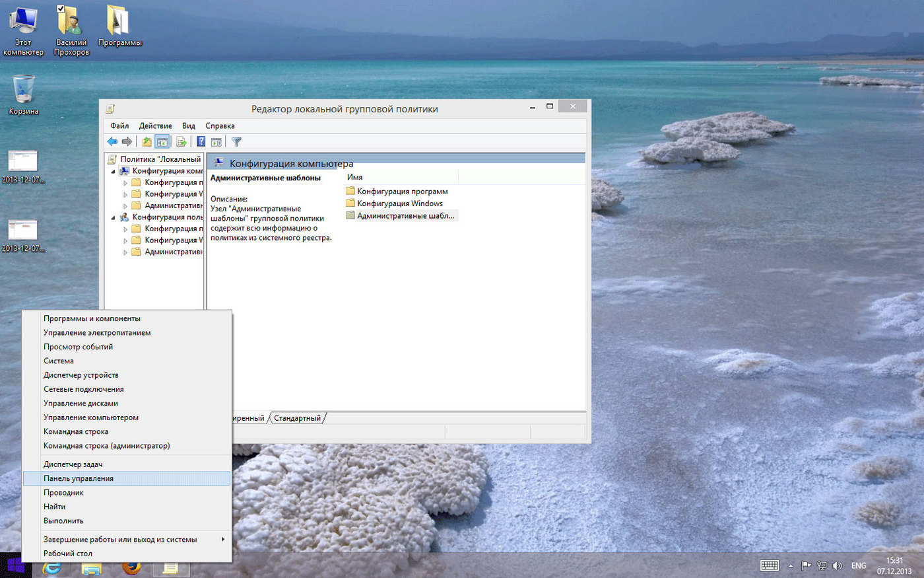This screenshot has width=924, height=578.
Task: Click the Back arrow in toolbar
Action: tap(112, 142)
